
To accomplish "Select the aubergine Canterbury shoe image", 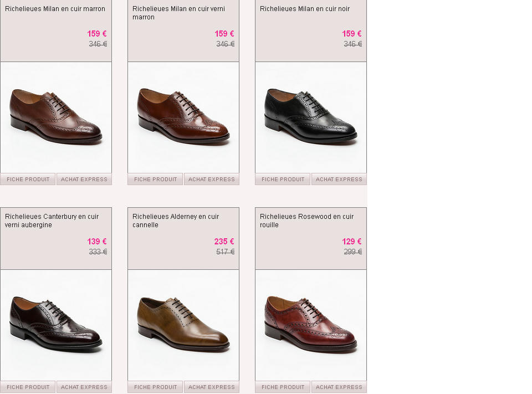I will click(x=56, y=325).
